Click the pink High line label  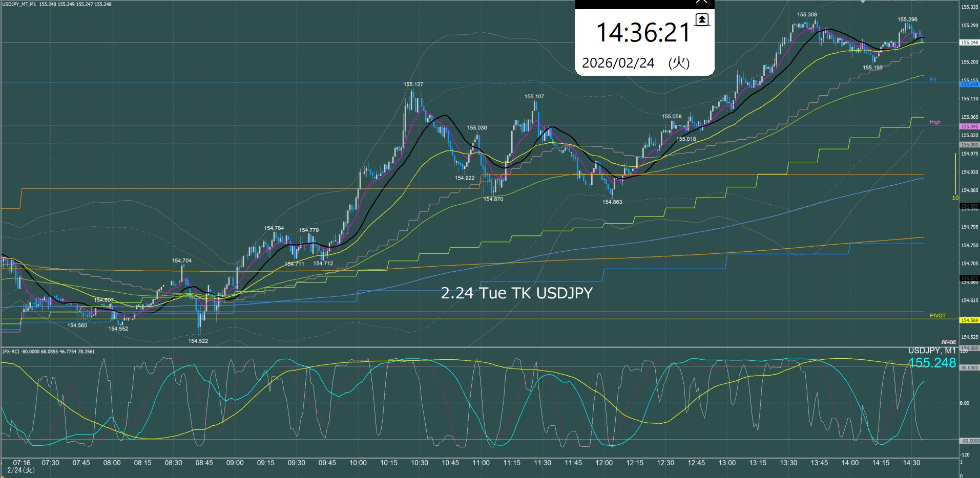[x=935, y=122]
